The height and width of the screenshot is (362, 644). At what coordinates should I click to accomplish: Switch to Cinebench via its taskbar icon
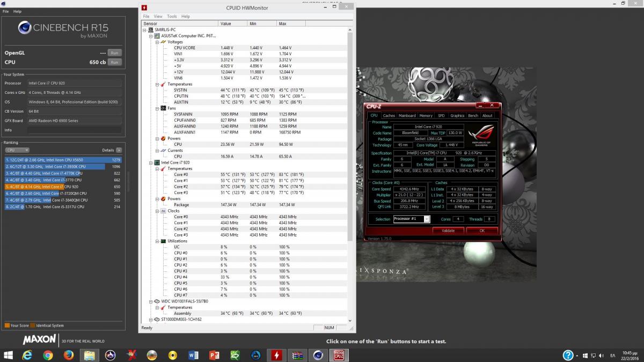pyautogui.click(x=318, y=355)
